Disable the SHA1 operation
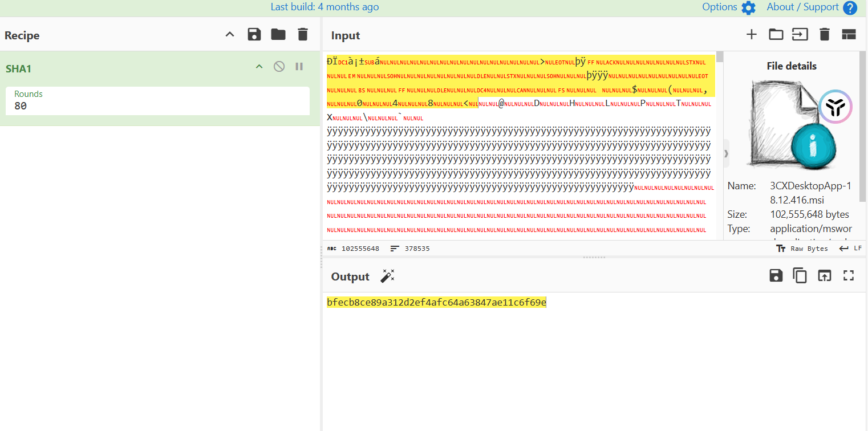This screenshot has height=431, width=868. (279, 67)
